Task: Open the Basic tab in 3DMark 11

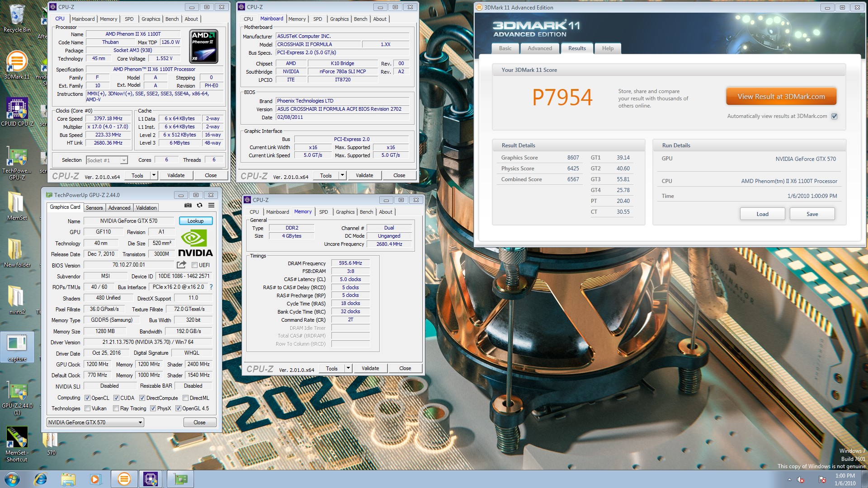Action: tap(505, 48)
